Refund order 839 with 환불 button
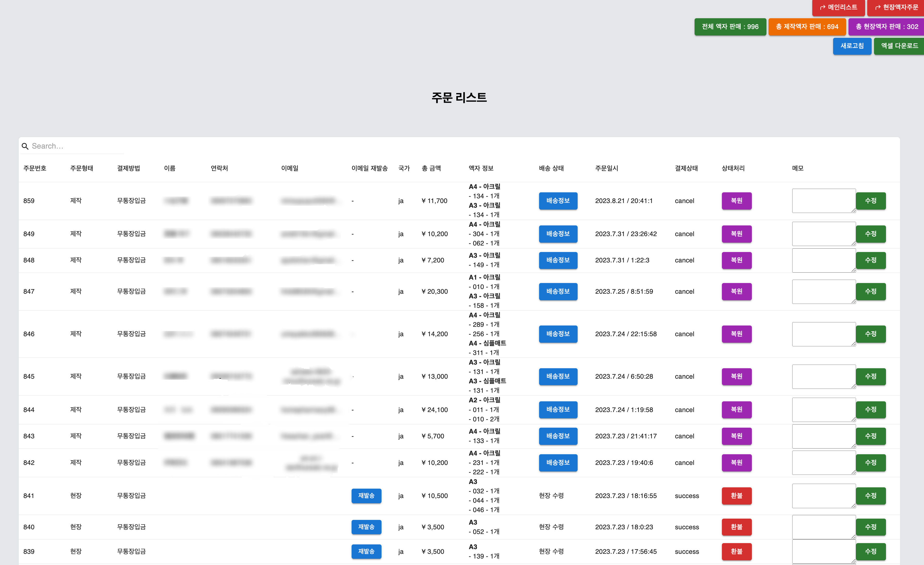924x565 pixels. pyautogui.click(x=736, y=551)
